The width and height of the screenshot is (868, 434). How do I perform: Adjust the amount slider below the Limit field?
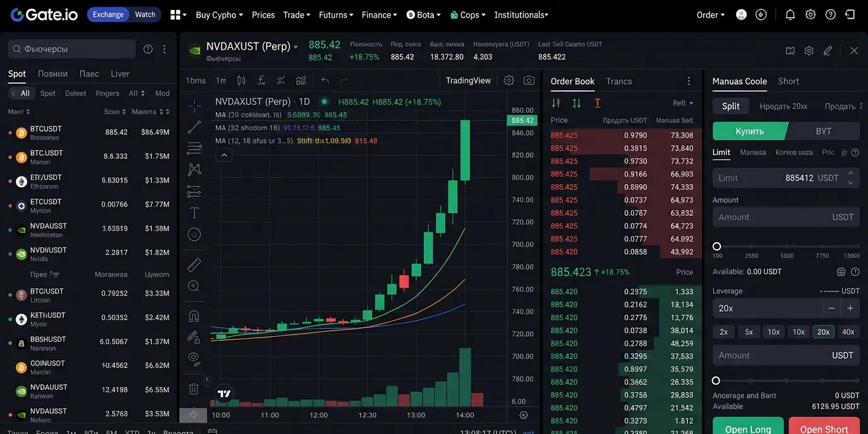point(717,246)
